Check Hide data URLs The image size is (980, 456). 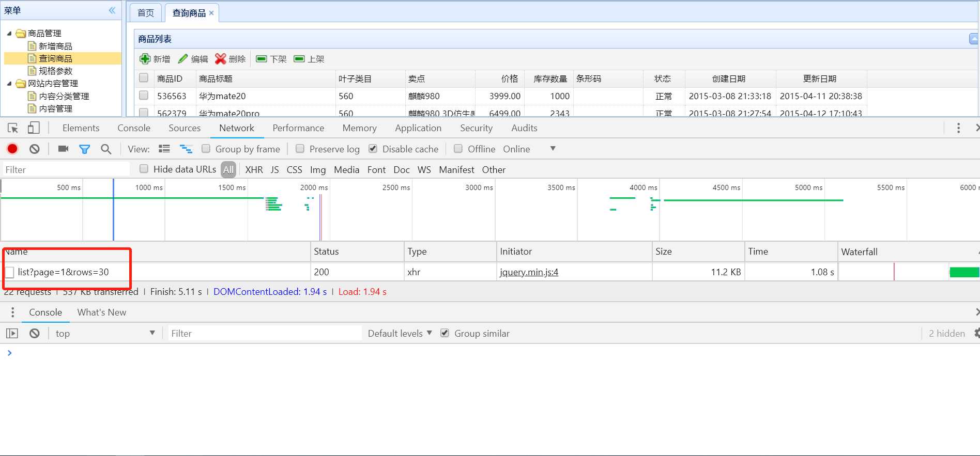(144, 169)
